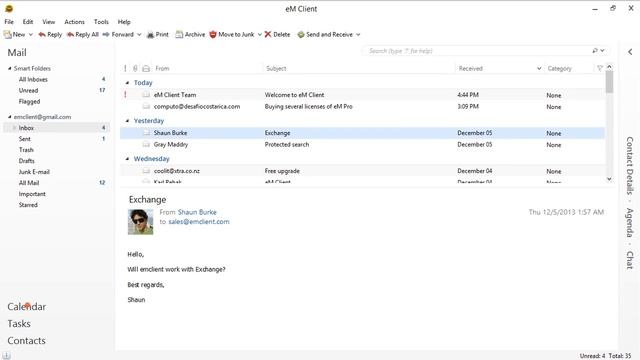The width and height of the screenshot is (640, 360).
Task: Delete the selected message
Action: pyautogui.click(x=277, y=35)
